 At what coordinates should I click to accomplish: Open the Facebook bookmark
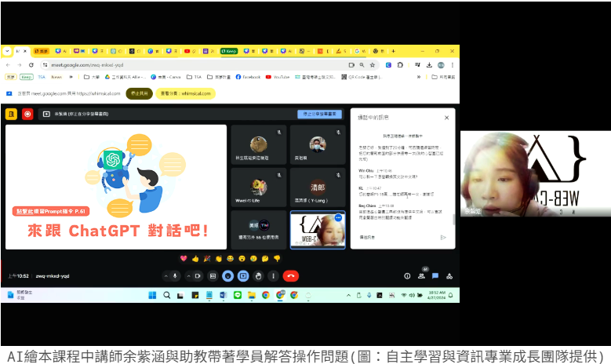tap(248, 77)
